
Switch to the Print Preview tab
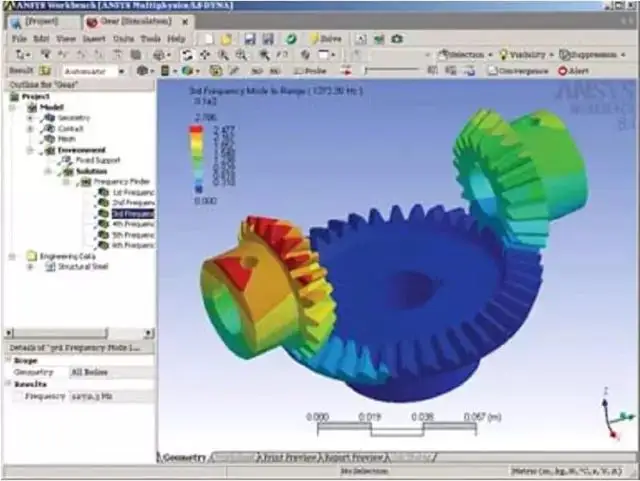289,458
